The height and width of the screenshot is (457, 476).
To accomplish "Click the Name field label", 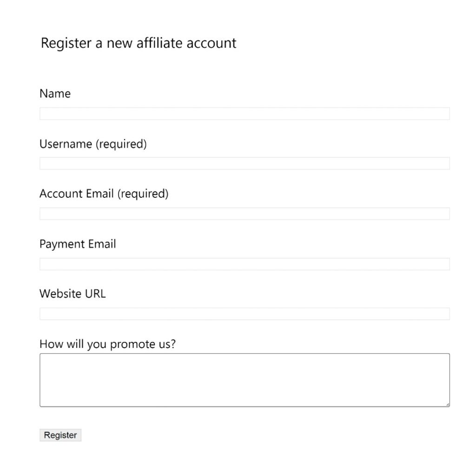I will click(x=55, y=93).
